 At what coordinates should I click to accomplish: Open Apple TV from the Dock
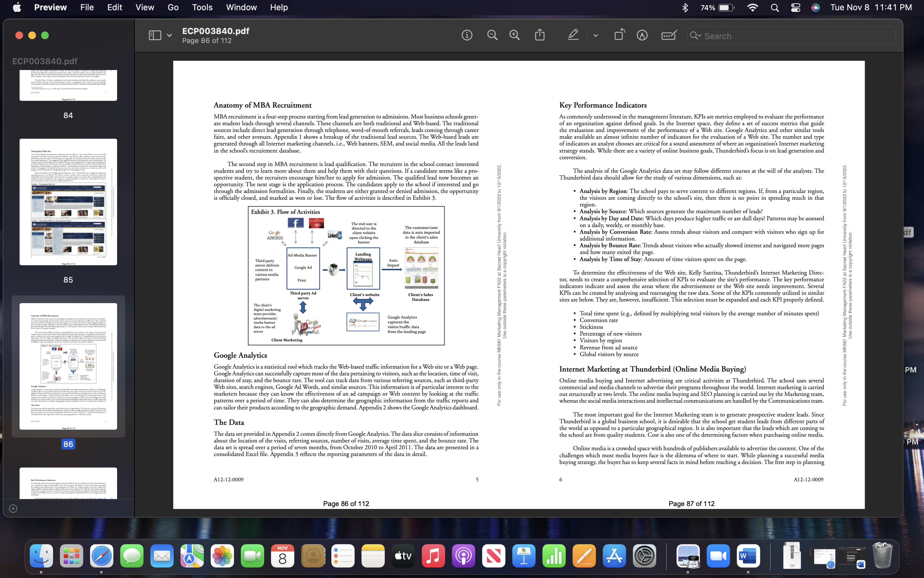(403, 556)
